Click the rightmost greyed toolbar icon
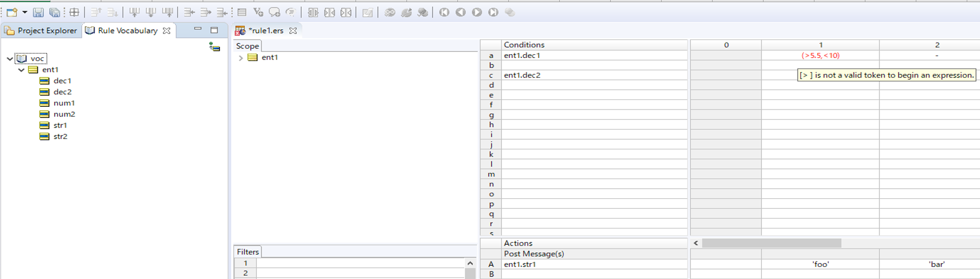Screen dimensions: 980x279 [x=510, y=12]
